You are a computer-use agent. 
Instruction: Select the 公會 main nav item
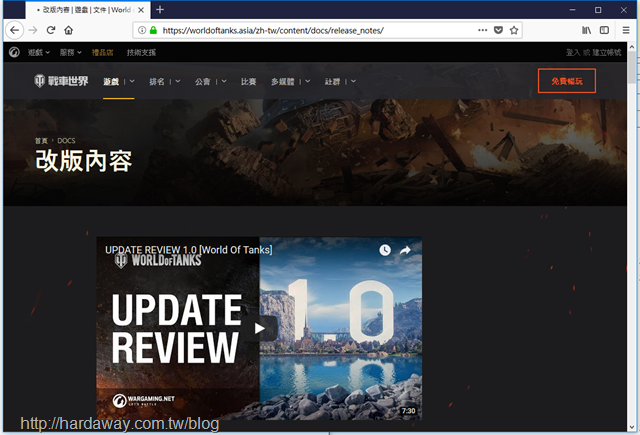coord(202,82)
